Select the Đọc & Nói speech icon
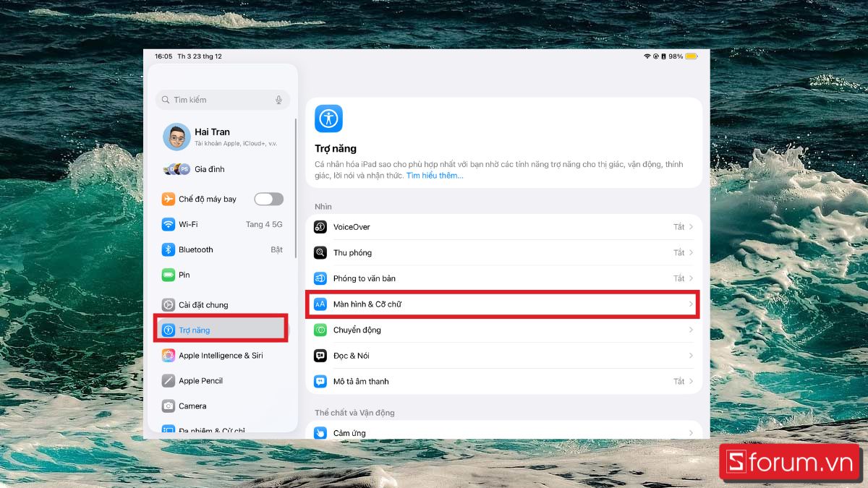The width and height of the screenshot is (868, 488). click(x=320, y=356)
